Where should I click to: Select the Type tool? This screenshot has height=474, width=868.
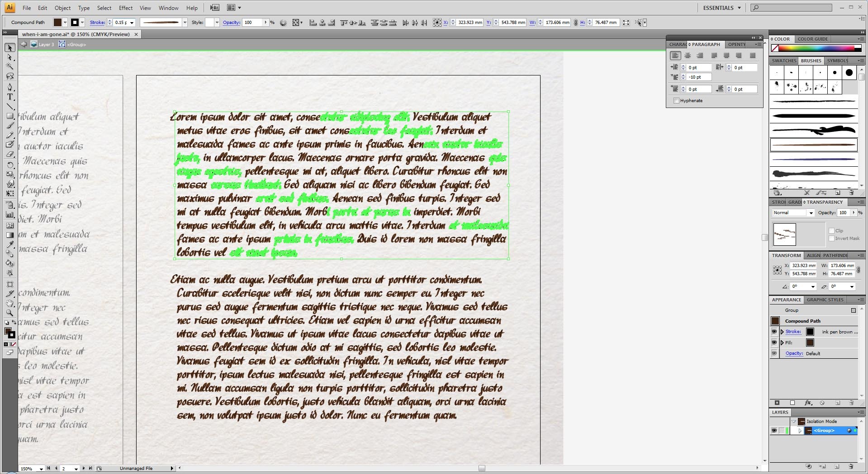point(10,97)
